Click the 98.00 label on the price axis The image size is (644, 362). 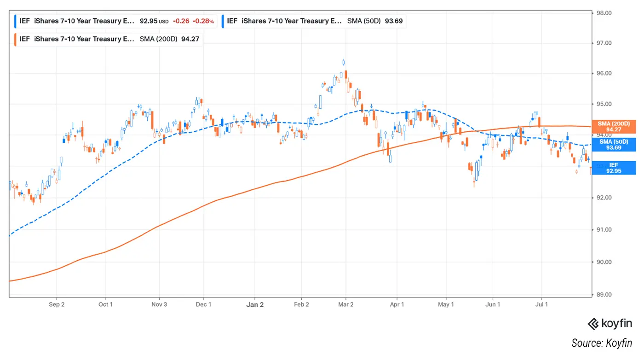(x=603, y=13)
